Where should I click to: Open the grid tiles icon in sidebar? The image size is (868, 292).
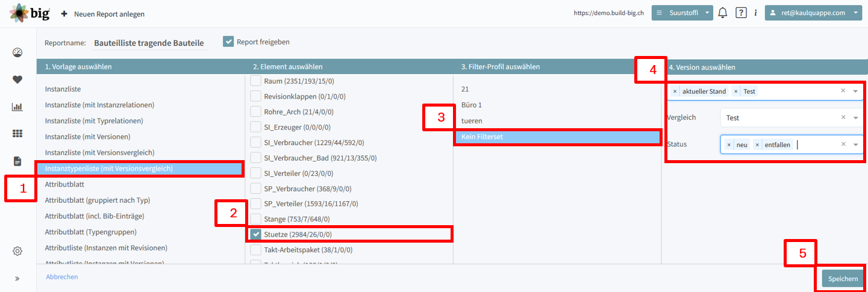click(x=17, y=134)
